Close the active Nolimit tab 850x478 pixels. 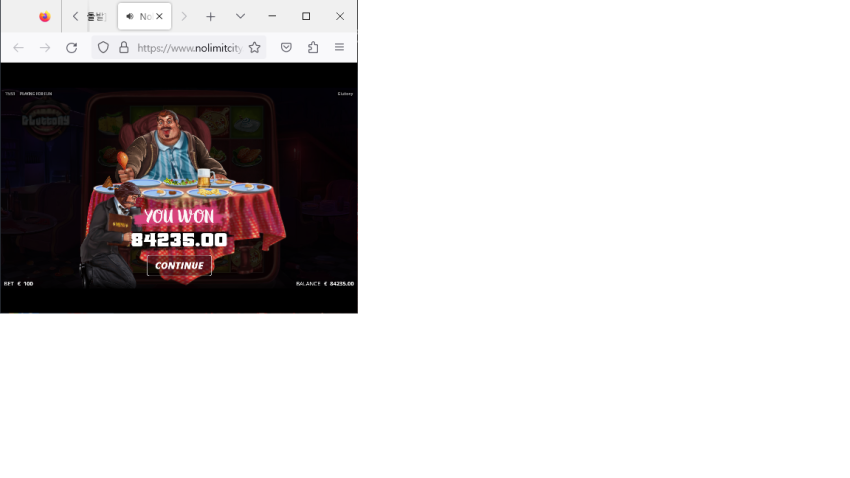pos(159,17)
